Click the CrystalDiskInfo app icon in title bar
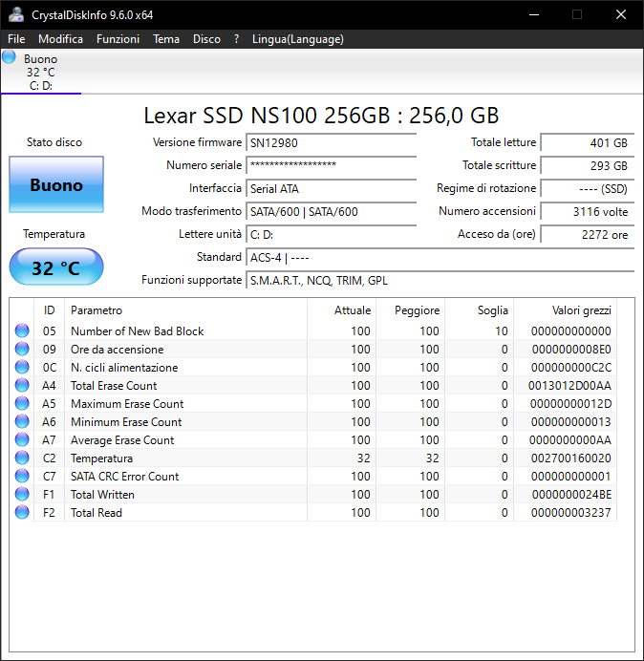 [x=16, y=14]
